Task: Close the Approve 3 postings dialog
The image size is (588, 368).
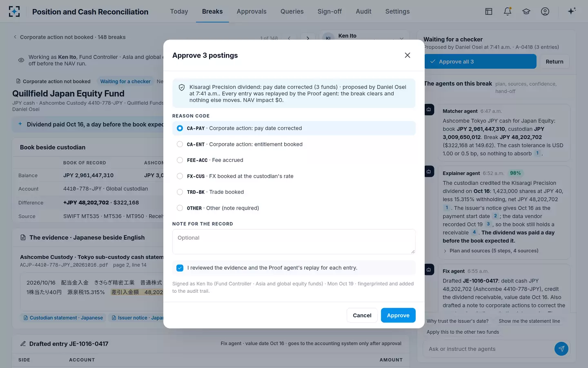Action: 407,55
